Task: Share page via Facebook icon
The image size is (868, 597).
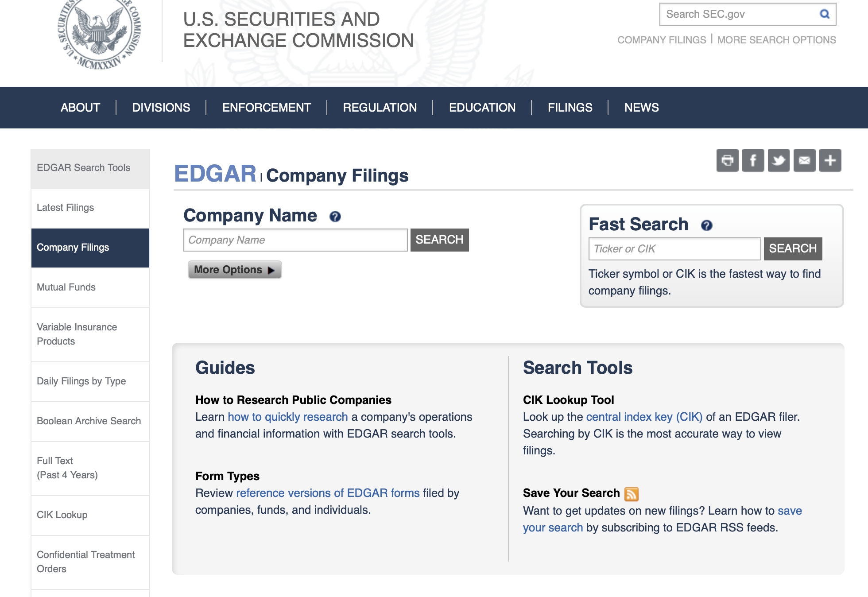Action: (753, 160)
